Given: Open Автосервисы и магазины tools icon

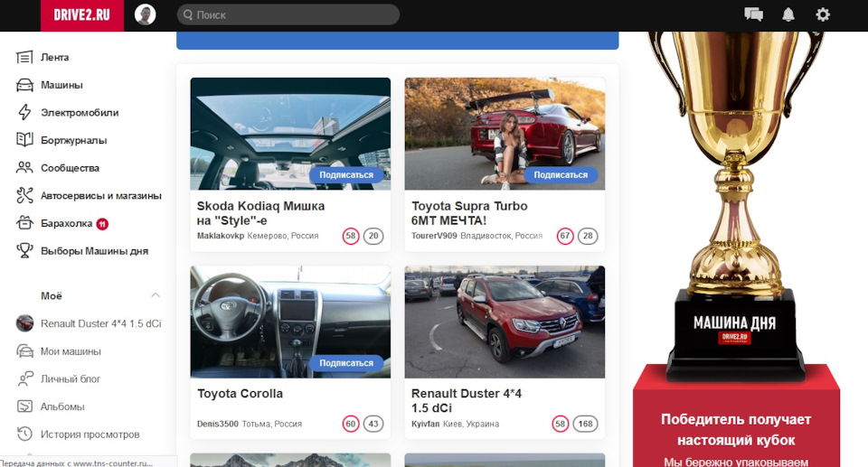Looking at the screenshot, I should click(24, 195).
